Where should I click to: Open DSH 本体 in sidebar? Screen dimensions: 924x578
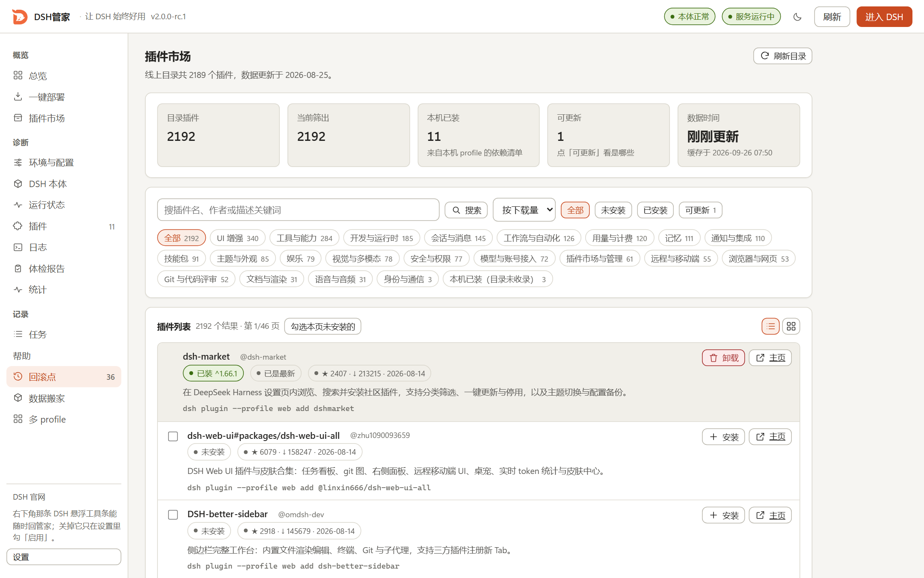click(64, 184)
